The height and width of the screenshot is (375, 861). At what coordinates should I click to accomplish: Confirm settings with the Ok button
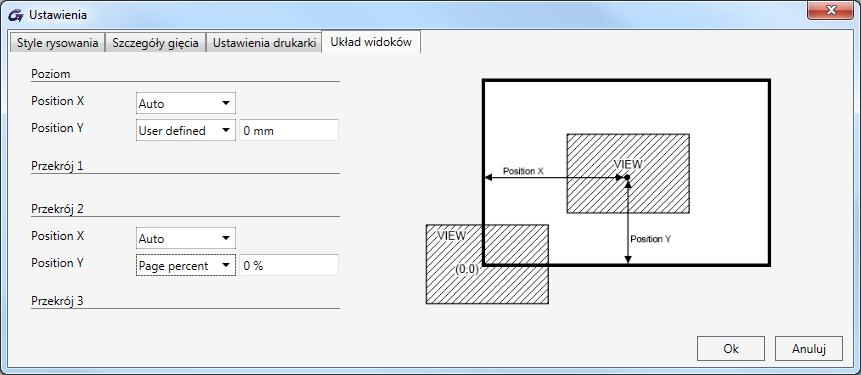click(x=731, y=349)
